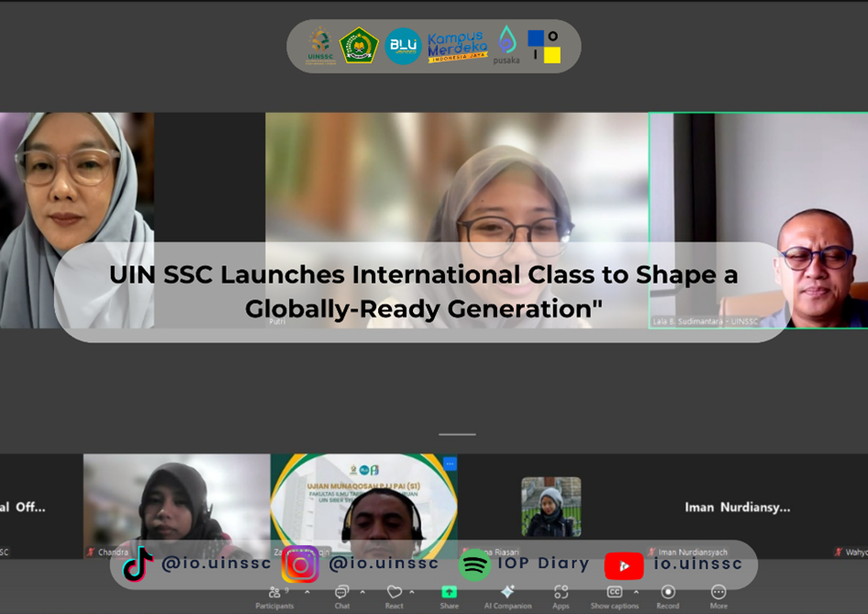Expand the arrow next to React
868x614 pixels.
(412, 592)
